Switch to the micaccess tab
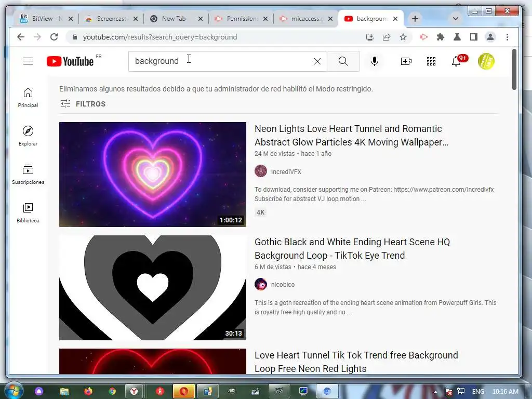532x399 pixels. (x=306, y=19)
